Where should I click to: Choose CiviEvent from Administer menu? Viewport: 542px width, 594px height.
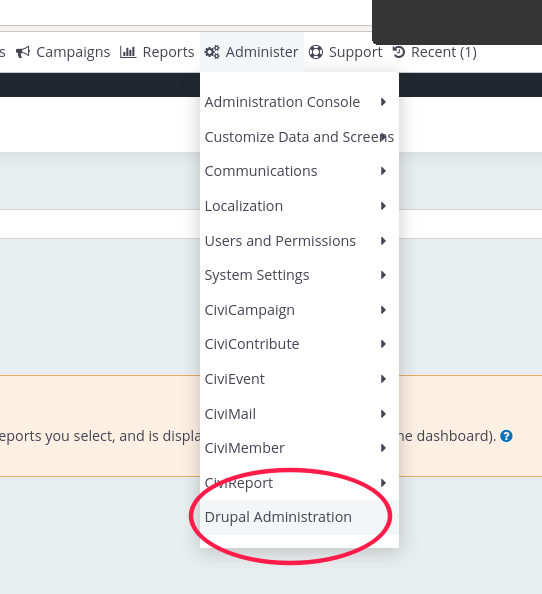click(x=299, y=379)
